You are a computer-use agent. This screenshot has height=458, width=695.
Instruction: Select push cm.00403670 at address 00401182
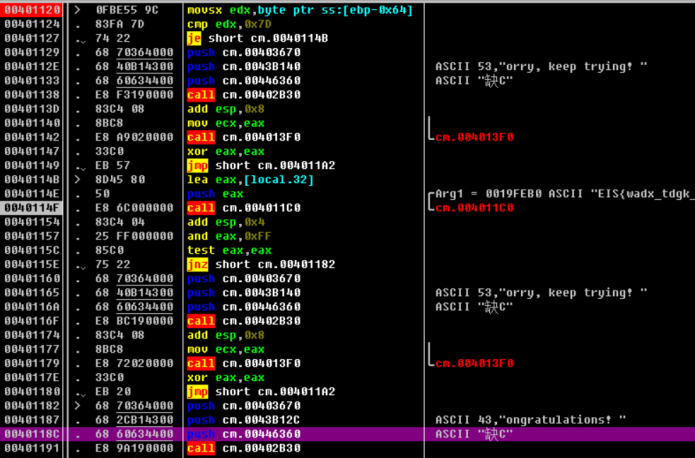[x=243, y=406]
